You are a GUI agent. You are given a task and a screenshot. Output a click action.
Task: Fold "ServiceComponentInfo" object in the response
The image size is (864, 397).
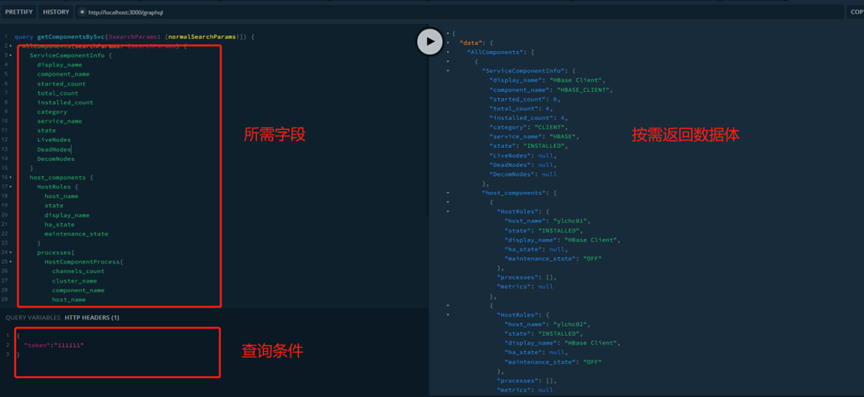coord(448,71)
